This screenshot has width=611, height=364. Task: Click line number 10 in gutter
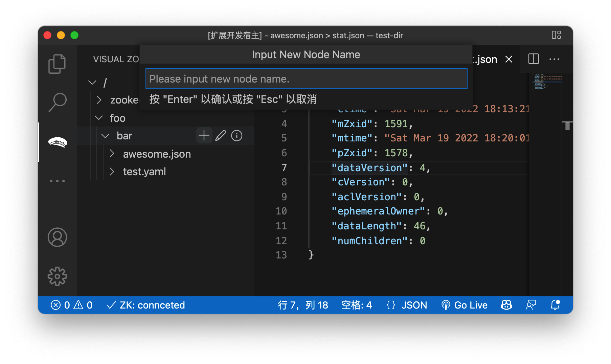pos(281,211)
